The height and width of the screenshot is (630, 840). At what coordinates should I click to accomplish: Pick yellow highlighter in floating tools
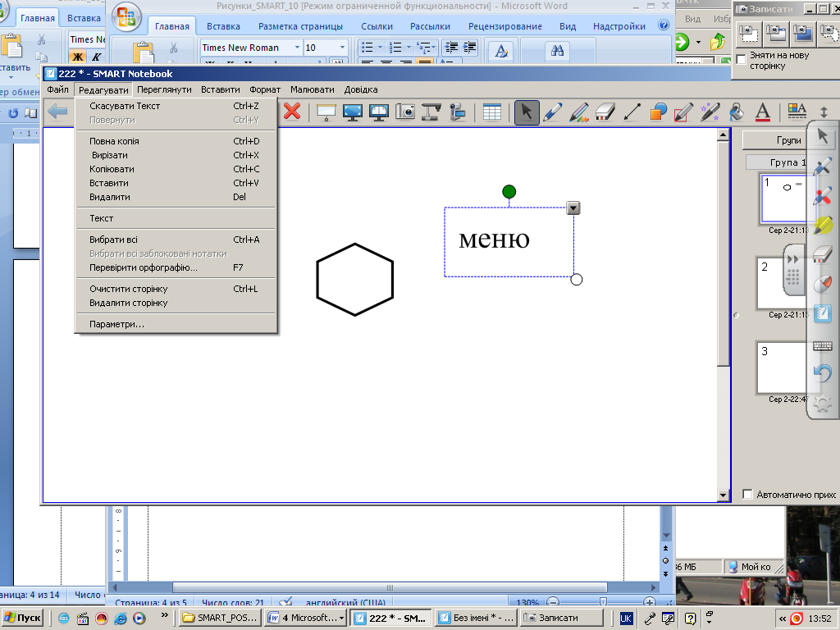823,225
